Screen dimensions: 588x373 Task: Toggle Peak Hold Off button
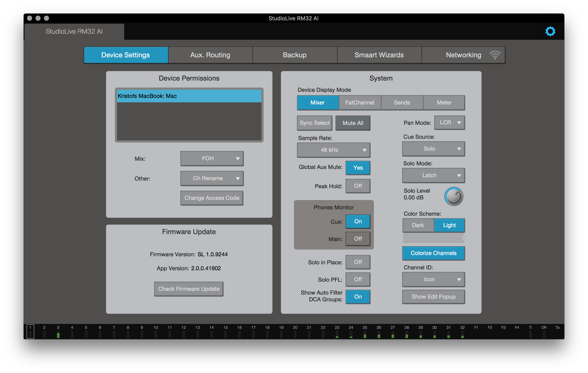tap(358, 186)
